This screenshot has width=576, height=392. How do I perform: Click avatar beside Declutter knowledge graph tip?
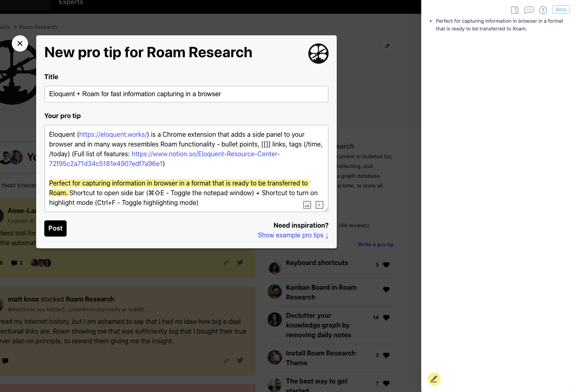275,320
